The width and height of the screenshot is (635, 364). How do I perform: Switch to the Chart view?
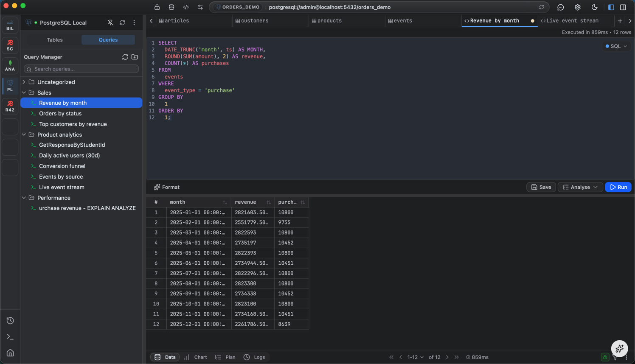click(196, 357)
